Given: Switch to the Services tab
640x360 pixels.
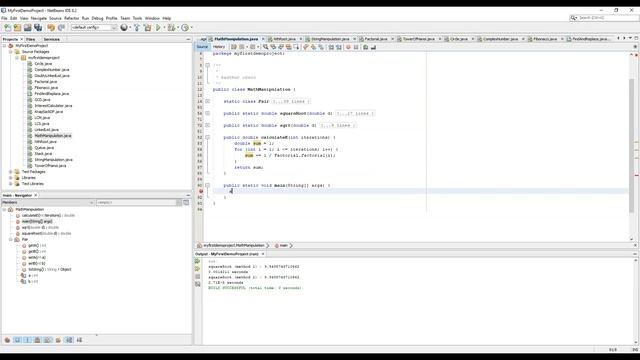Looking at the screenshot, I should (x=51, y=39).
